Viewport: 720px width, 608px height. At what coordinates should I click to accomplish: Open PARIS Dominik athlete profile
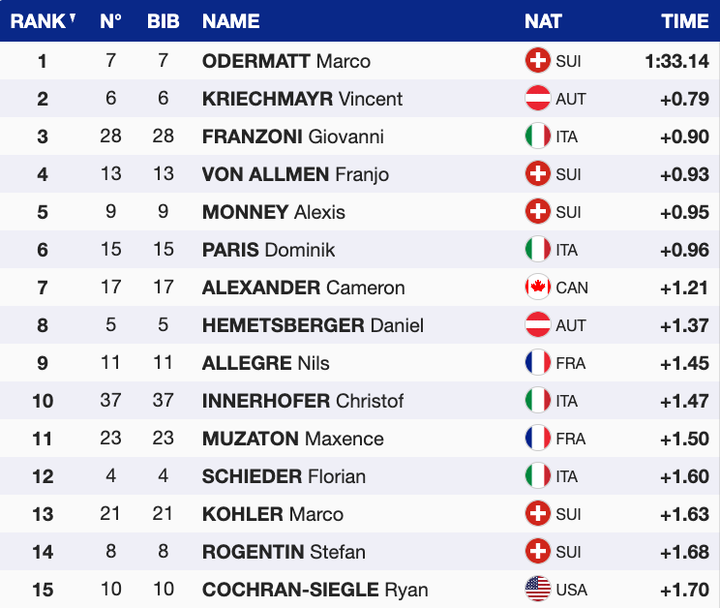[x=268, y=250]
